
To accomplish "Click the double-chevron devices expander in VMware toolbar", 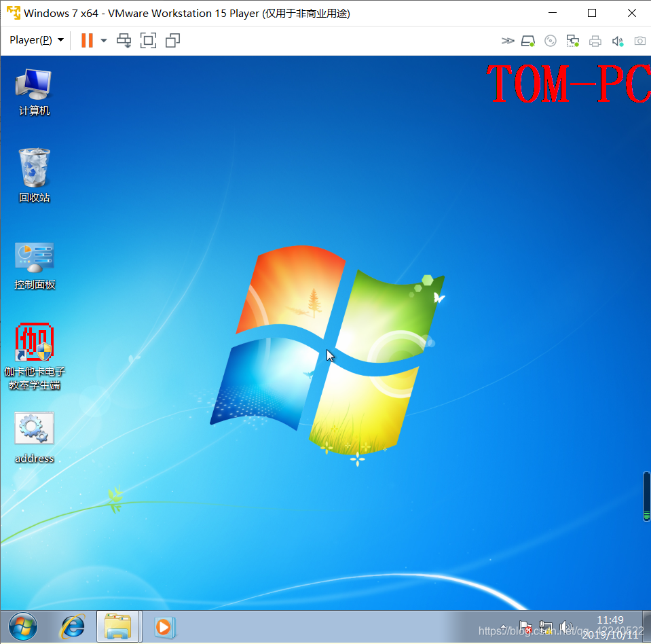I will pyautogui.click(x=507, y=41).
